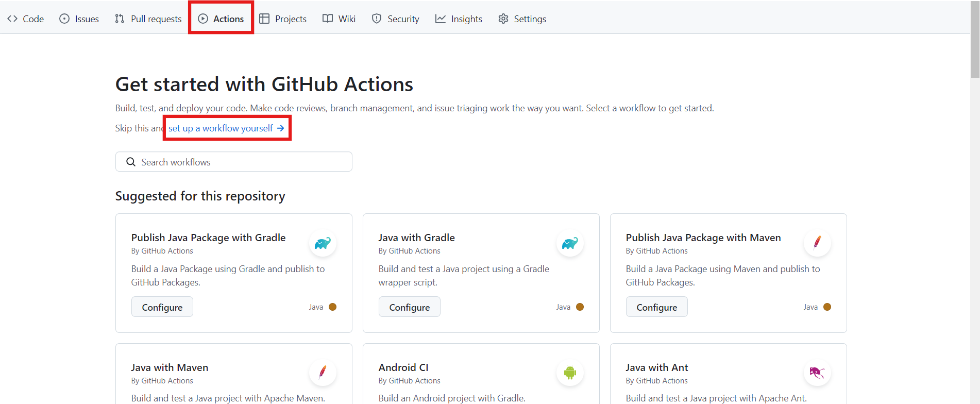Go to repository Settings tab
This screenshot has height=404, width=980.
[x=522, y=19]
